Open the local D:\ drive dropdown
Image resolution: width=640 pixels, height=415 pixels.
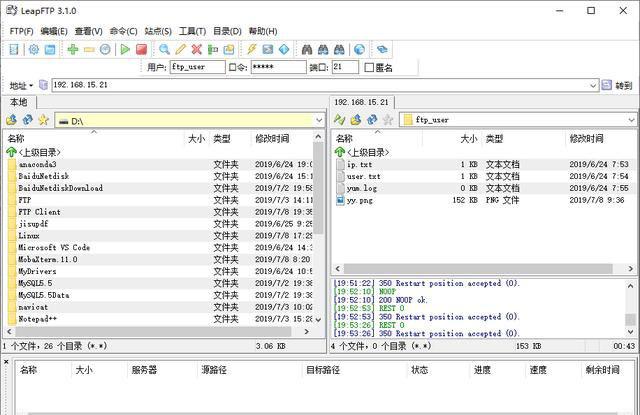coord(319,120)
